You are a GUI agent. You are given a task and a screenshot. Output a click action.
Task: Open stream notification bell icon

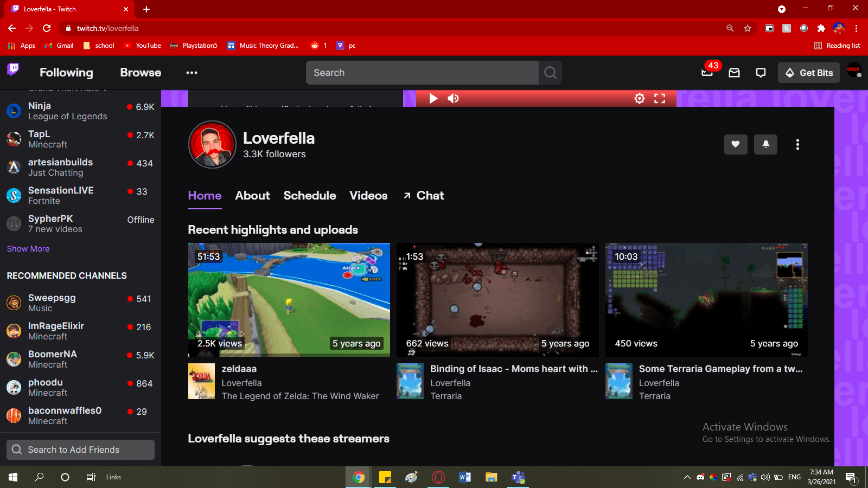[765, 145]
